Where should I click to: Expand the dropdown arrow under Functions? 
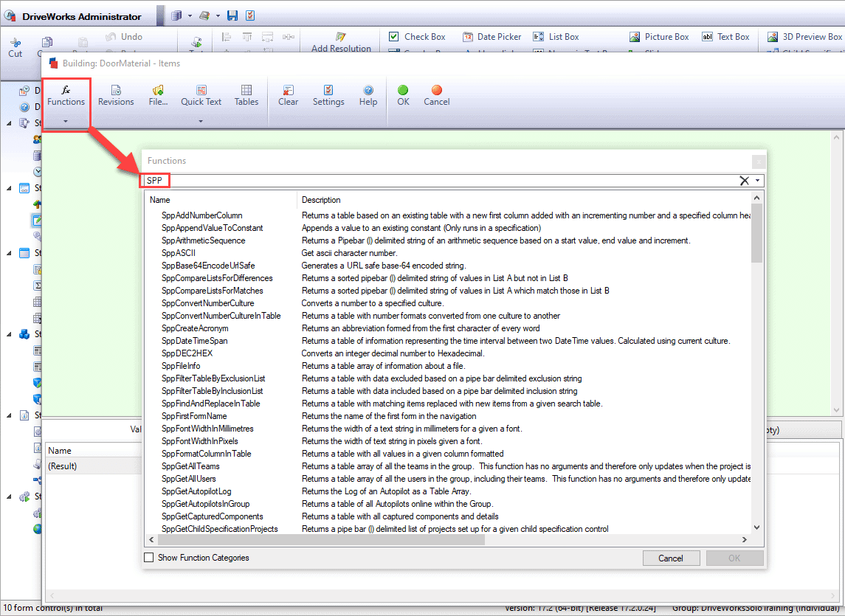click(66, 121)
